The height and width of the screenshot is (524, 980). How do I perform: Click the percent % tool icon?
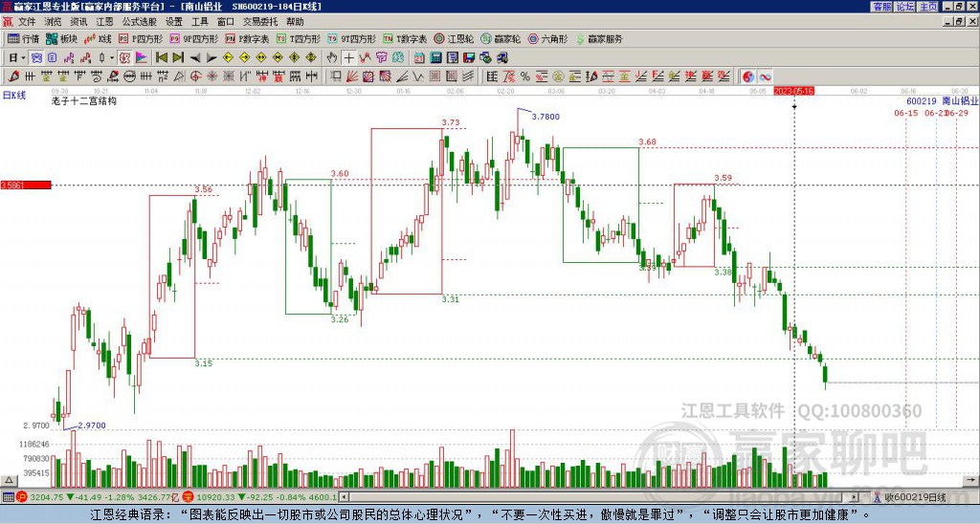tap(525, 76)
